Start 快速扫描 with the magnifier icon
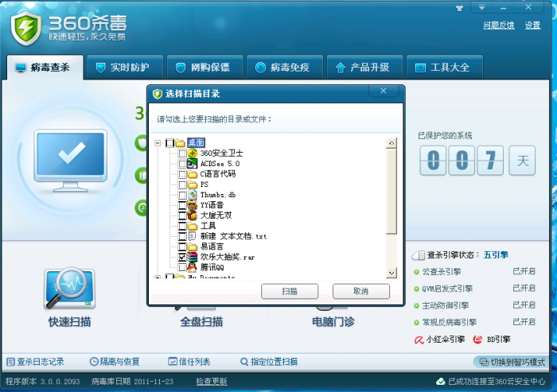Screen dimensions: 557x392 click(70, 289)
